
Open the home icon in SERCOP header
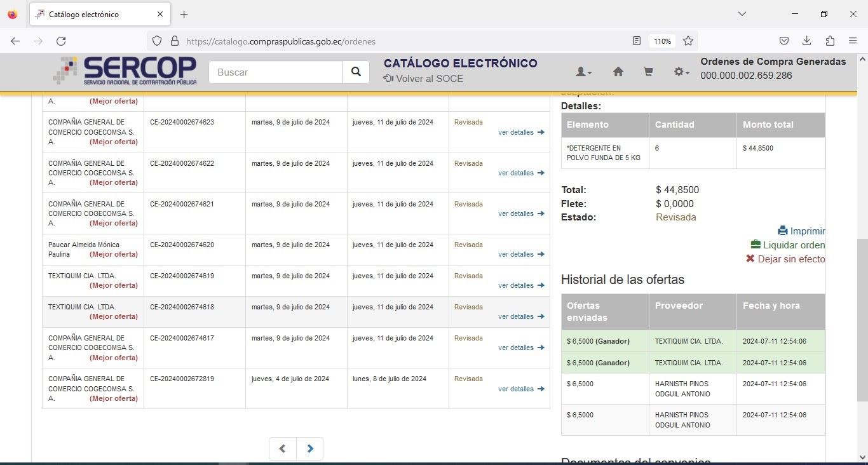coord(618,72)
